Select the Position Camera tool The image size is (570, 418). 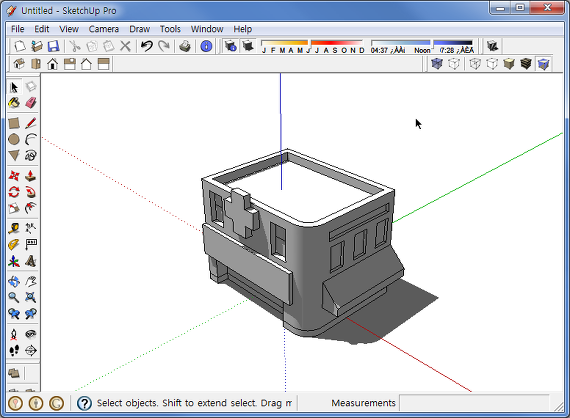click(14, 334)
